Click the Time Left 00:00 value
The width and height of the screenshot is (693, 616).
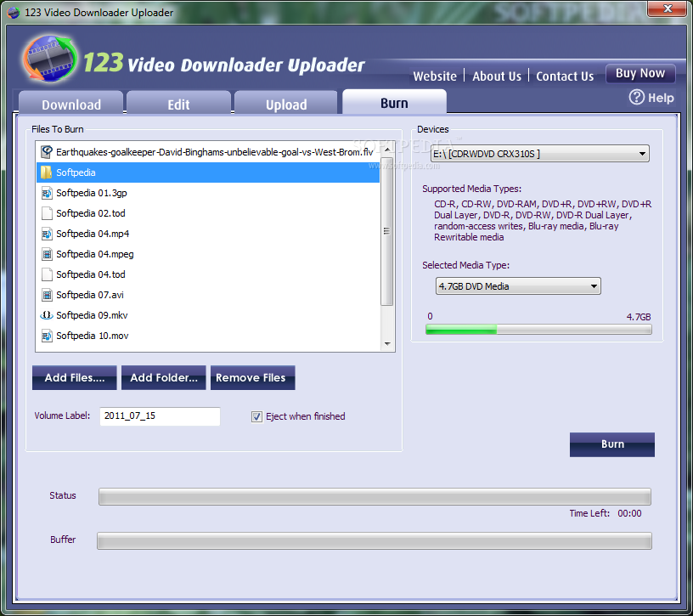629,513
